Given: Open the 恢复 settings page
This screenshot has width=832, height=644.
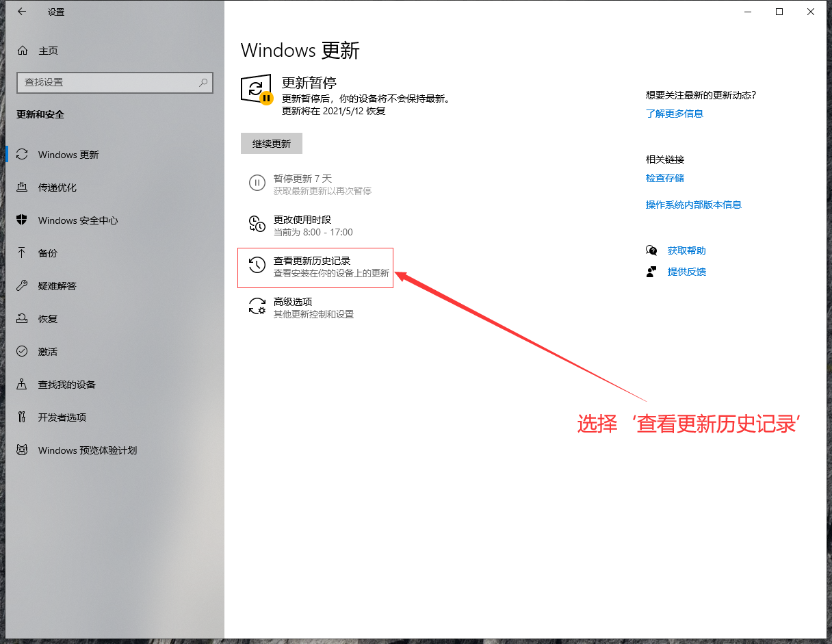Looking at the screenshot, I should point(115,319).
